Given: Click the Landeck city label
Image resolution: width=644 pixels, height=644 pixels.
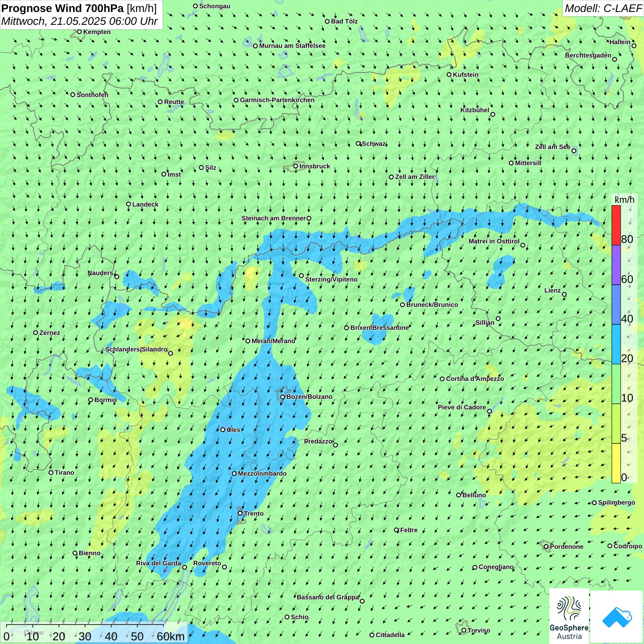Looking at the screenshot, I should point(145,204).
